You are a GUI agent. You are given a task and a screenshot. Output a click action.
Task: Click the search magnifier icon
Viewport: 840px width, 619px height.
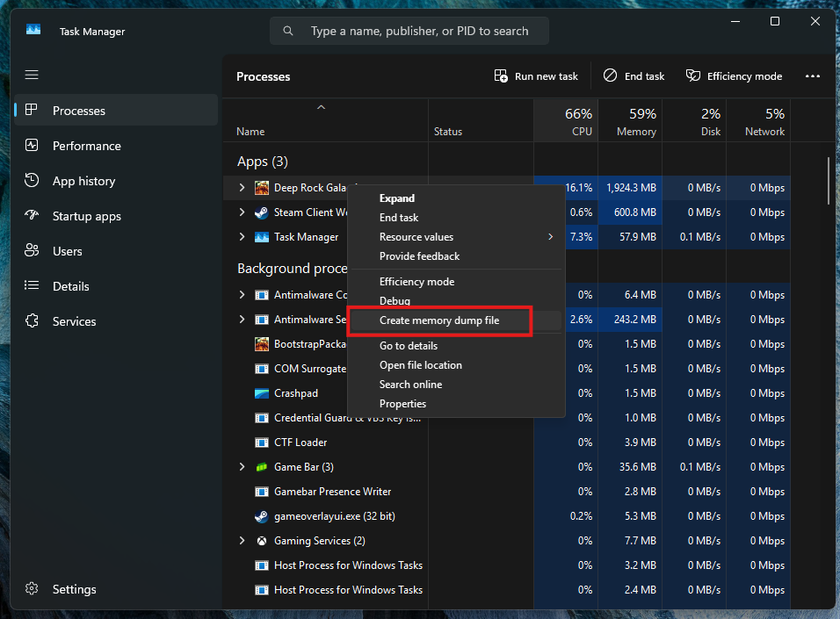(288, 31)
